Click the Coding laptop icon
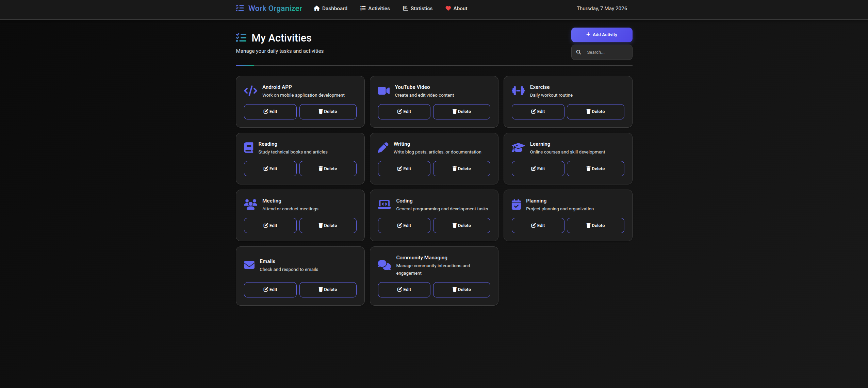Screen dimensions: 868x388 [x=384, y=205]
